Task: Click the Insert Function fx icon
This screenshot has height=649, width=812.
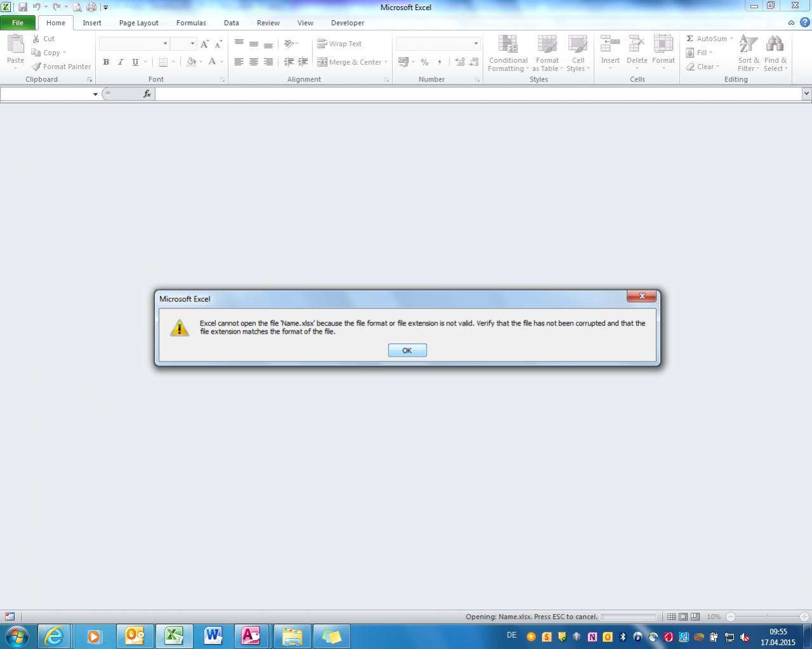Action: point(147,94)
